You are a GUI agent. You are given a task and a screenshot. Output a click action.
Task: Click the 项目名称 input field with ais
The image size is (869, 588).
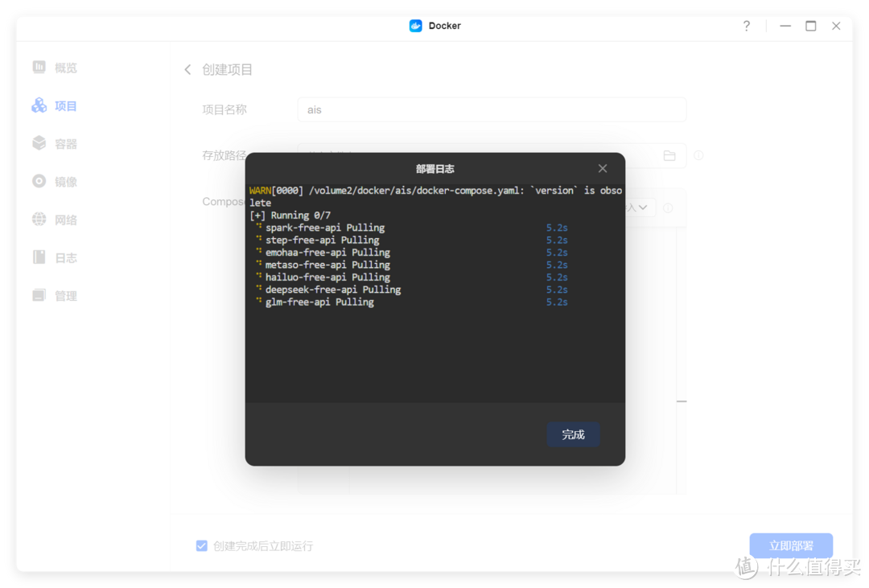point(492,109)
